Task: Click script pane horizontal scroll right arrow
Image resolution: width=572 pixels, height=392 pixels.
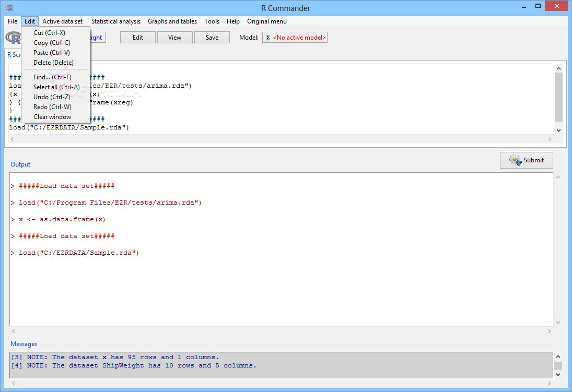Action: [550, 139]
